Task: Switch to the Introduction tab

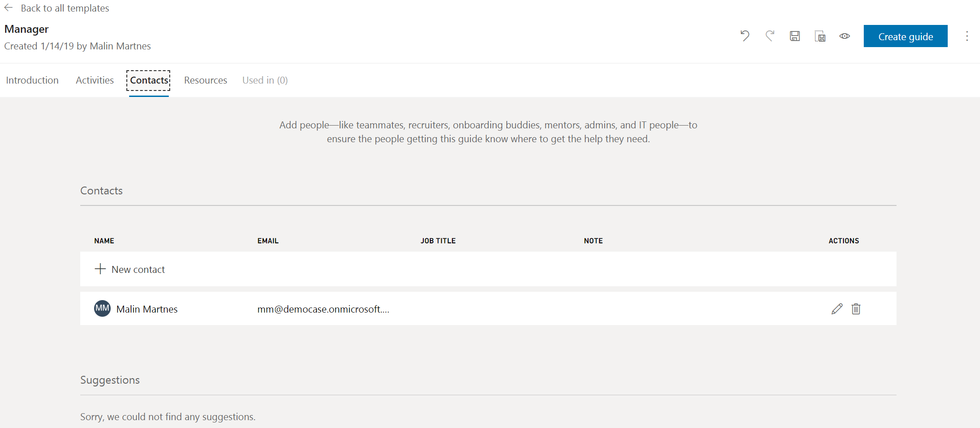Action: (32, 80)
